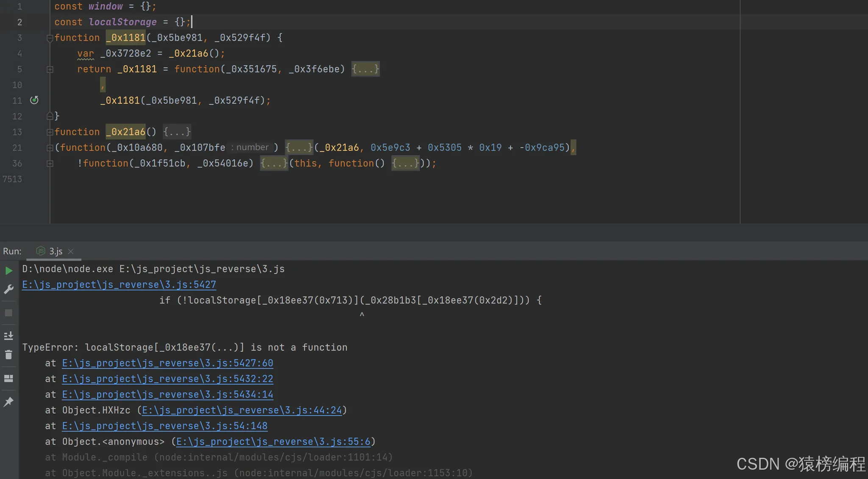This screenshot has height=479, width=868.
Task: Expand folded function body on line 5
Action: [x=50, y=69]
